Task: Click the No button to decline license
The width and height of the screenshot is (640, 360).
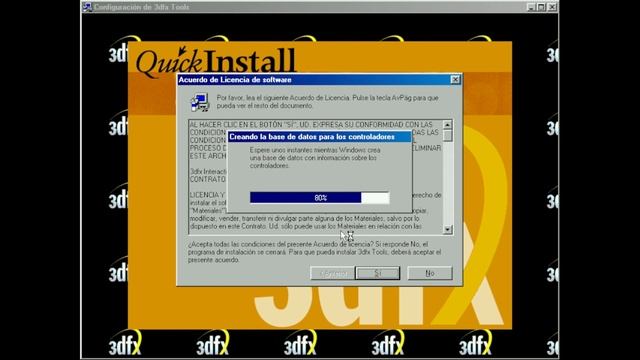Action: point(430,273)
